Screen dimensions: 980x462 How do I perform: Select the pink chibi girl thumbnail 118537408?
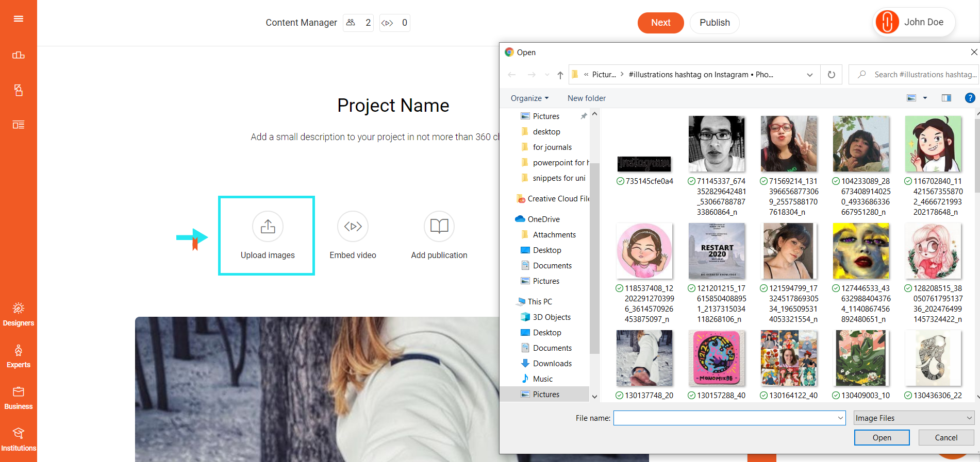coord(644,251)
